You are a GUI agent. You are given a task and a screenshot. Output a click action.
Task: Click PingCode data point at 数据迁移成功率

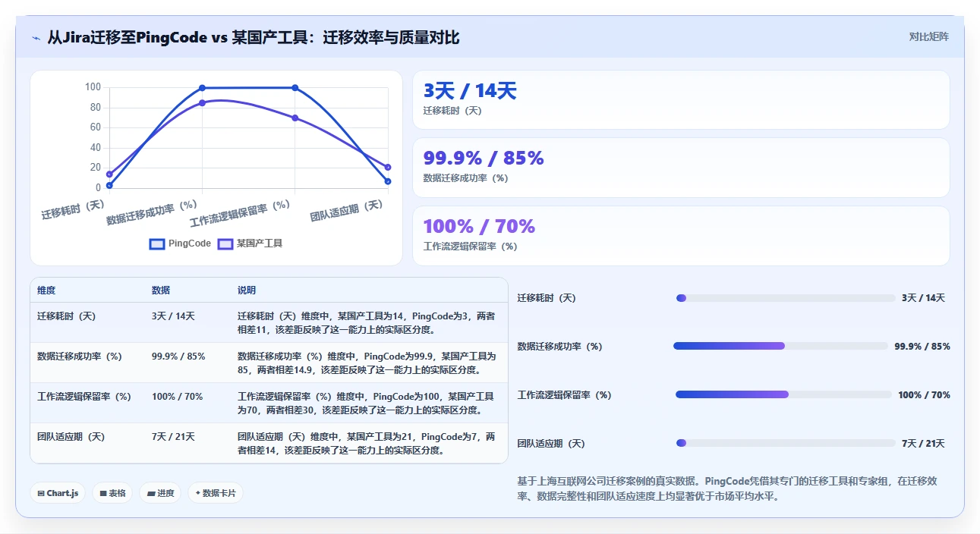coord(202,88)
